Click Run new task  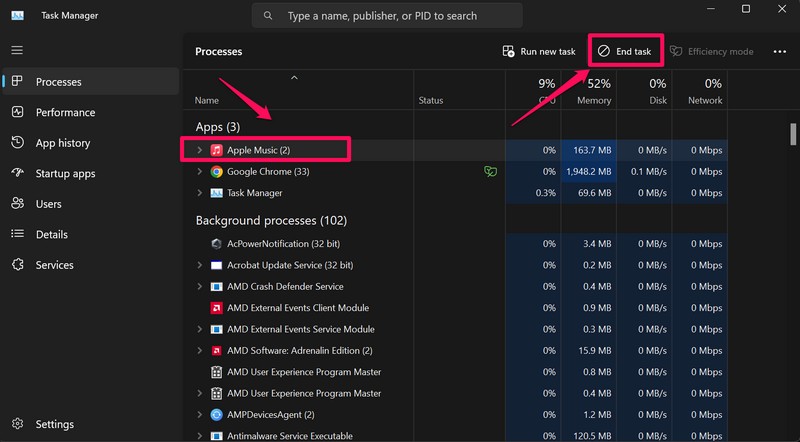(x=539, y=52)
